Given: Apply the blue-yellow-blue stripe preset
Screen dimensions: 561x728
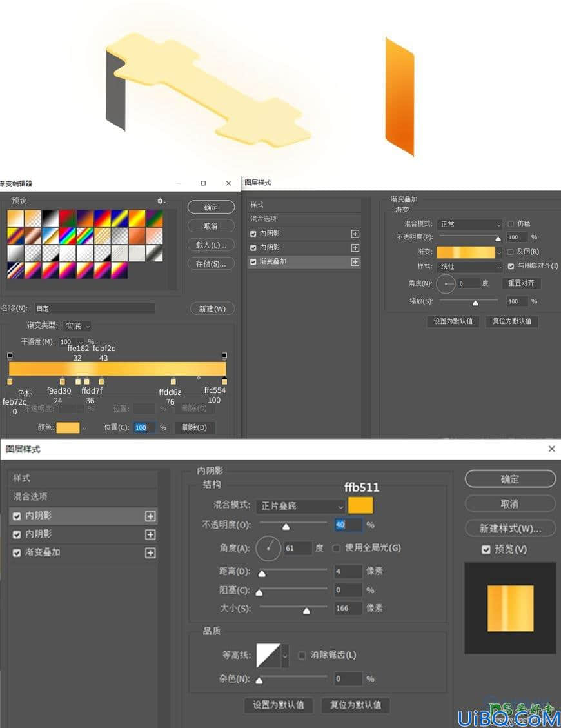Looking at the screenshot, I should tap(120, 218).
